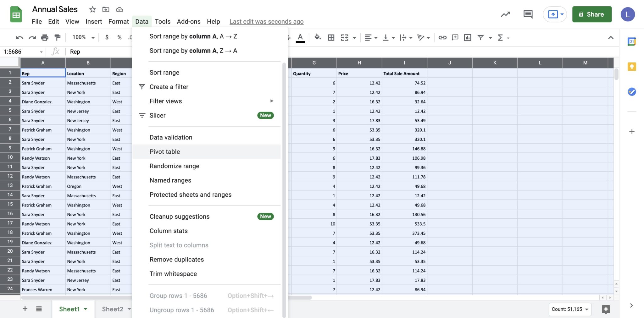Open the zoom 100% dropdown
The height and width of the screenshot is (318, 644).
coord(83,37)
